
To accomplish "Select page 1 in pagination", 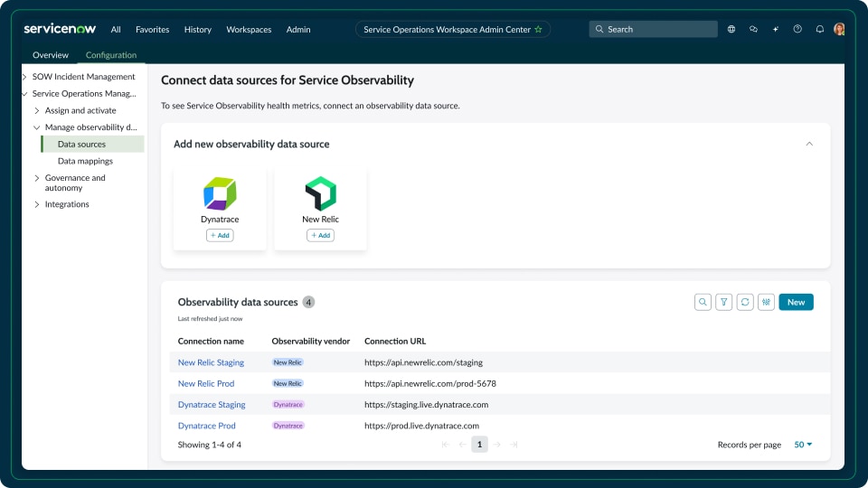I will coord(479,445).
